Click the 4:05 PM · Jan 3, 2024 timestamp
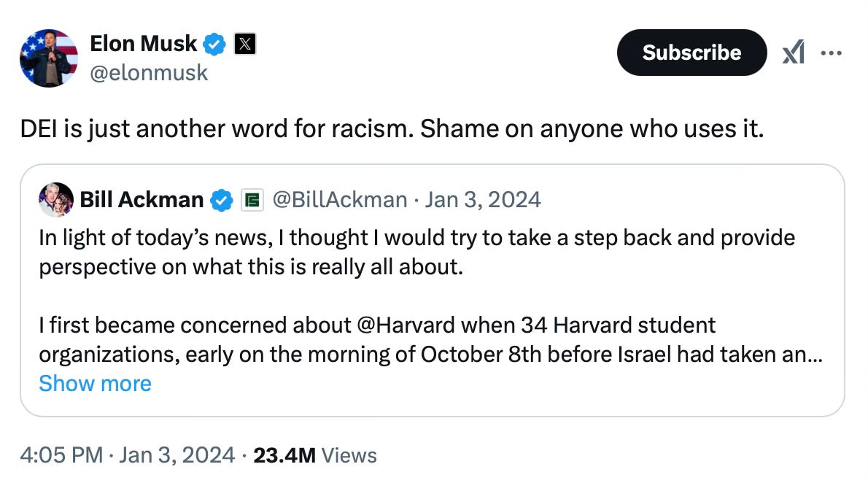This screenshot has width=868, height=483. pos(128,455)
